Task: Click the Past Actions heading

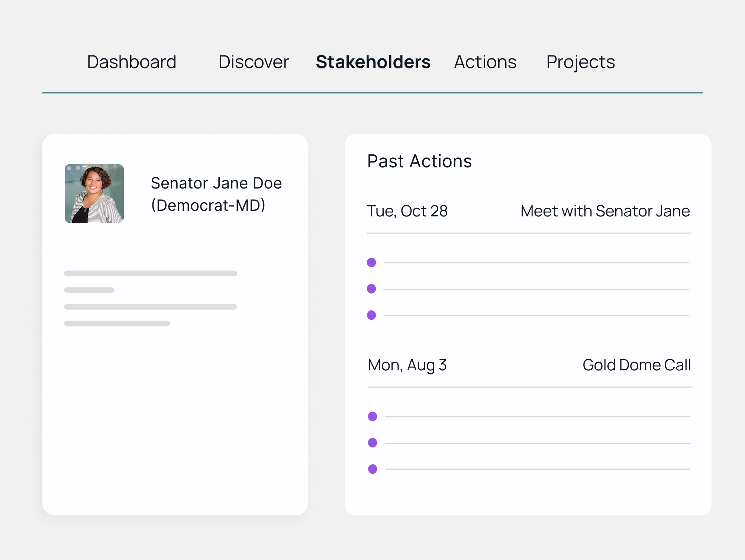Action: 419,161
